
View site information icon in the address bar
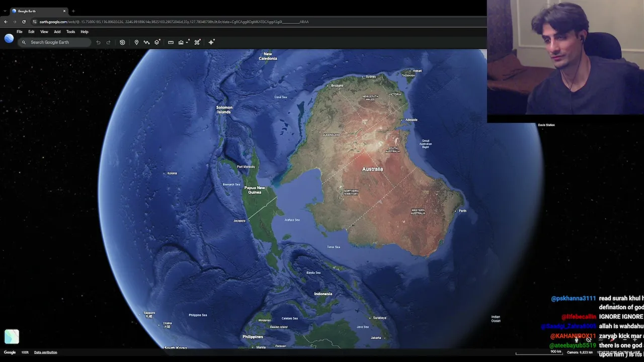pos(35,22)
